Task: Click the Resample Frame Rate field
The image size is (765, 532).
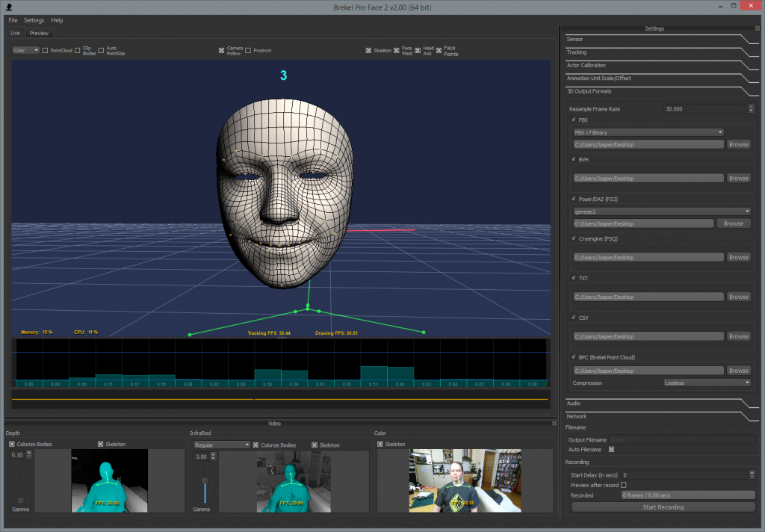Action: click(705, 109)
